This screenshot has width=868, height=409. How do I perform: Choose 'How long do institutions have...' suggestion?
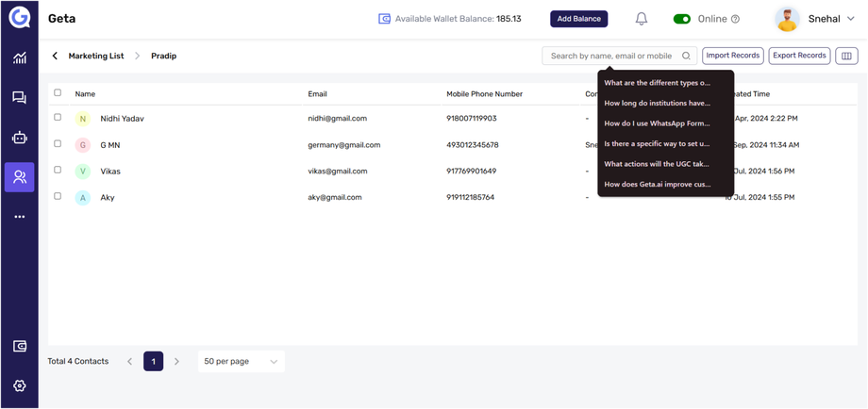click(657, 104)
